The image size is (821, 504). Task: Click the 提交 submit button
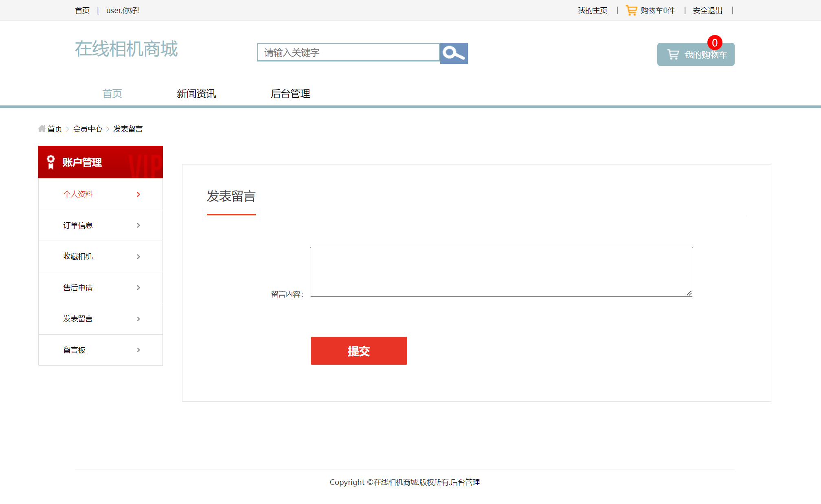pos(358,351)
